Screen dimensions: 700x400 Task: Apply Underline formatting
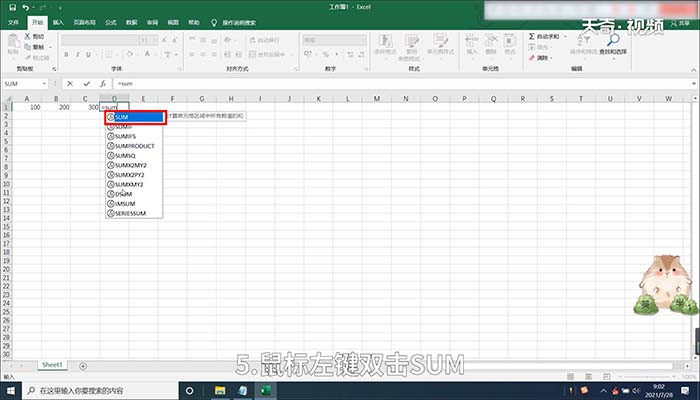click(88, 54)
